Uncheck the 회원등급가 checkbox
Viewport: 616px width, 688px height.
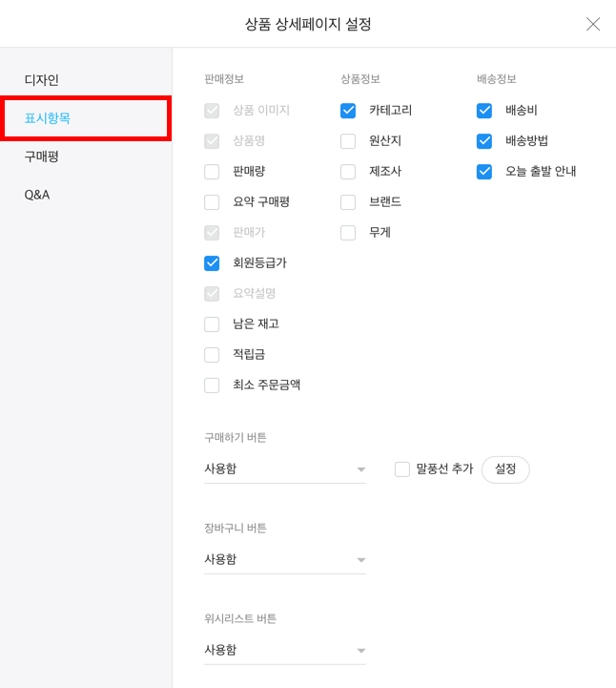pos(212,263)
